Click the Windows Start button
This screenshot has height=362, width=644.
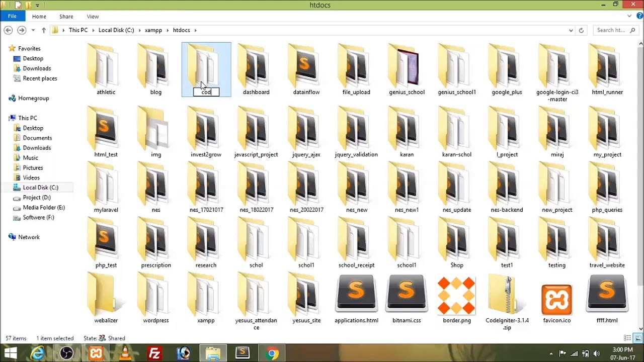(11, 353)
